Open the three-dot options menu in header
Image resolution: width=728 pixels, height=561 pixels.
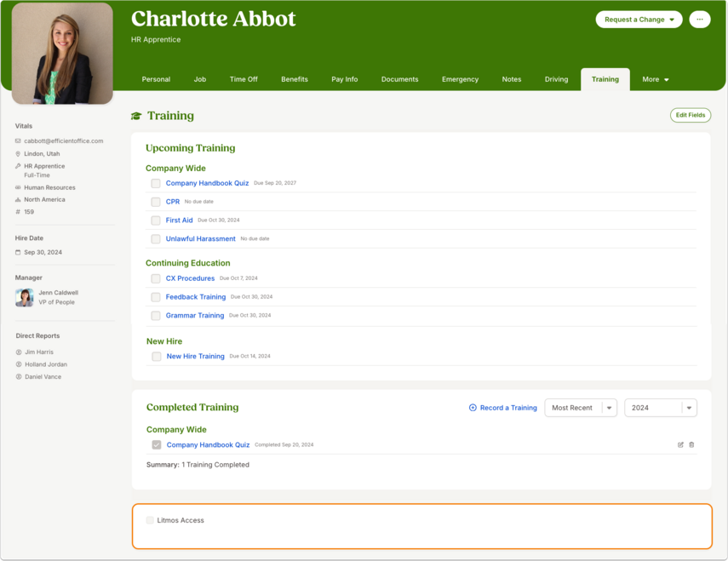(x=700, y=20)
